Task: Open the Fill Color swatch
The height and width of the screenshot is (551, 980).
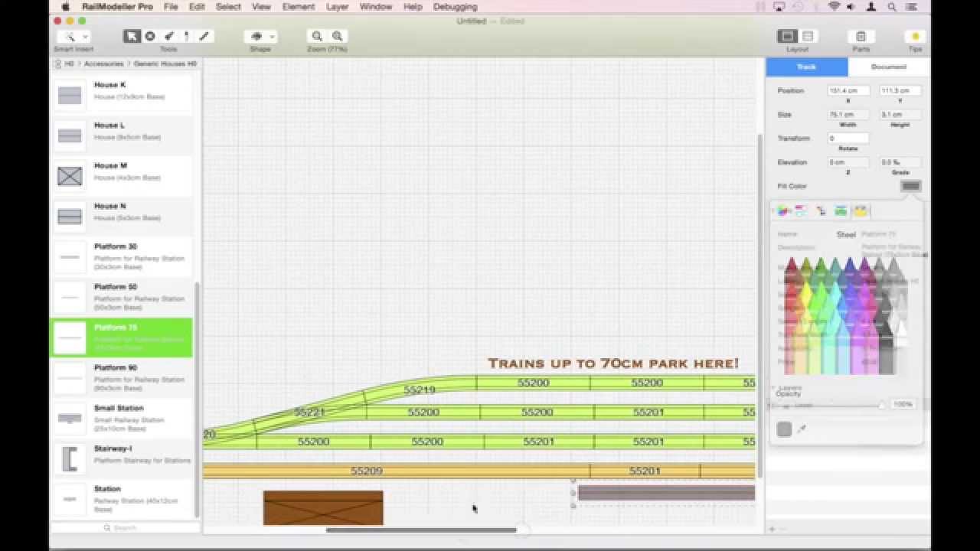Action: pos(910,186)
